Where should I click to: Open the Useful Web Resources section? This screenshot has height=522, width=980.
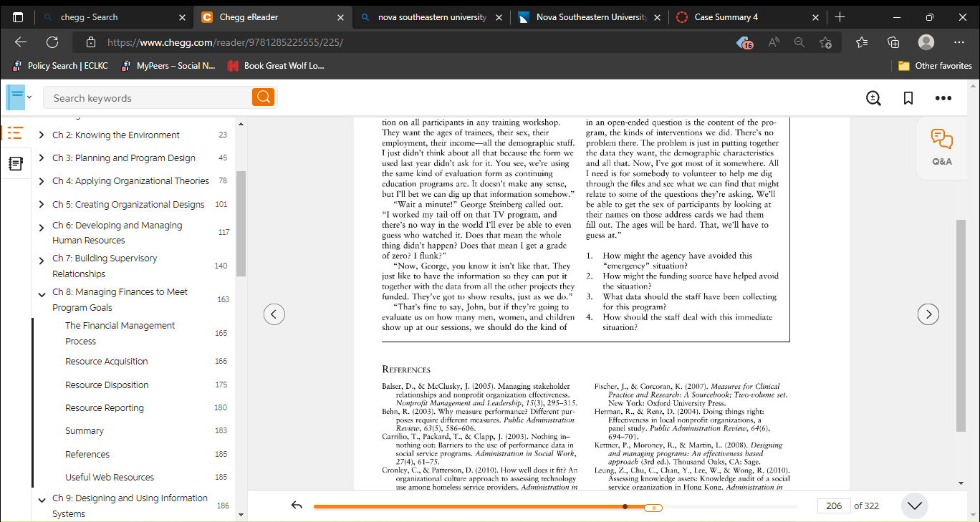tap(110, 477)
